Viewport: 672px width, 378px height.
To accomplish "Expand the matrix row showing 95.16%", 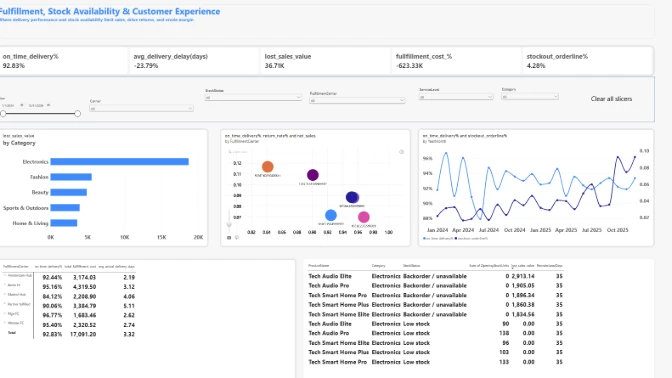I will [5, 285].
